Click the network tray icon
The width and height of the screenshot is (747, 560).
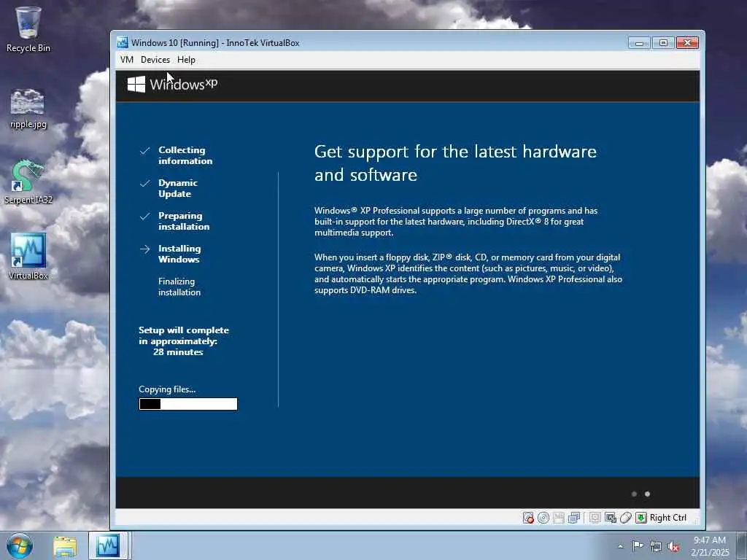(x=656, y=547)
